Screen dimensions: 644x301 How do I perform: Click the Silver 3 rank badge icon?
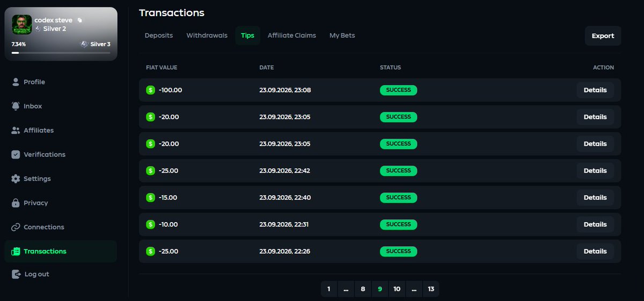pyautogui.click(x=84, y=44)
